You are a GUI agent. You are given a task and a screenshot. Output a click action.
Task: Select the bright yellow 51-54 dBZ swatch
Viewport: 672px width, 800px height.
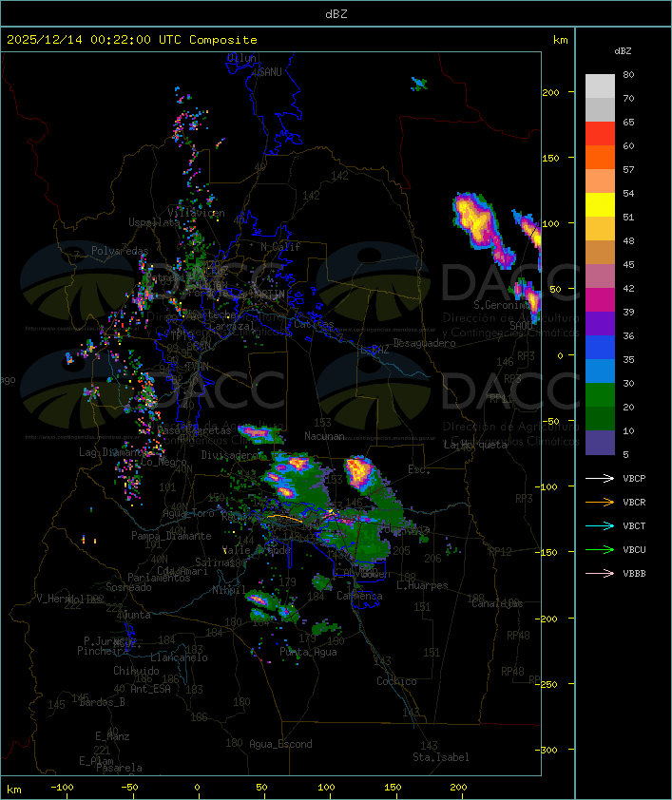(x=600, y=204)
